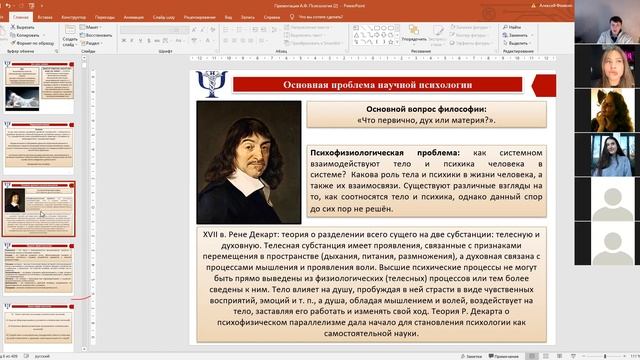This screenshot has width=640, height=360.
Task: Open the Вставка ribbon tab
Action: click(x=45, y=17)
